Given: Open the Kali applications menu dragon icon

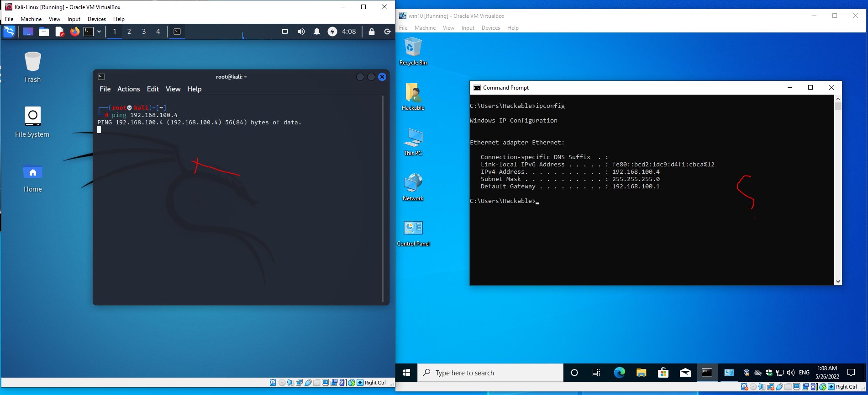Looking at the screenshot, I should (9, 32).
